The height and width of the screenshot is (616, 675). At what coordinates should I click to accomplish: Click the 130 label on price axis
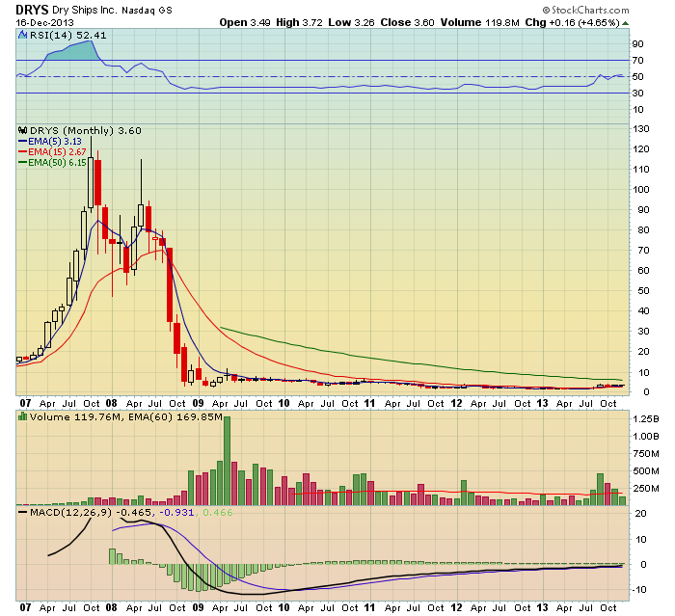[640, 129]
